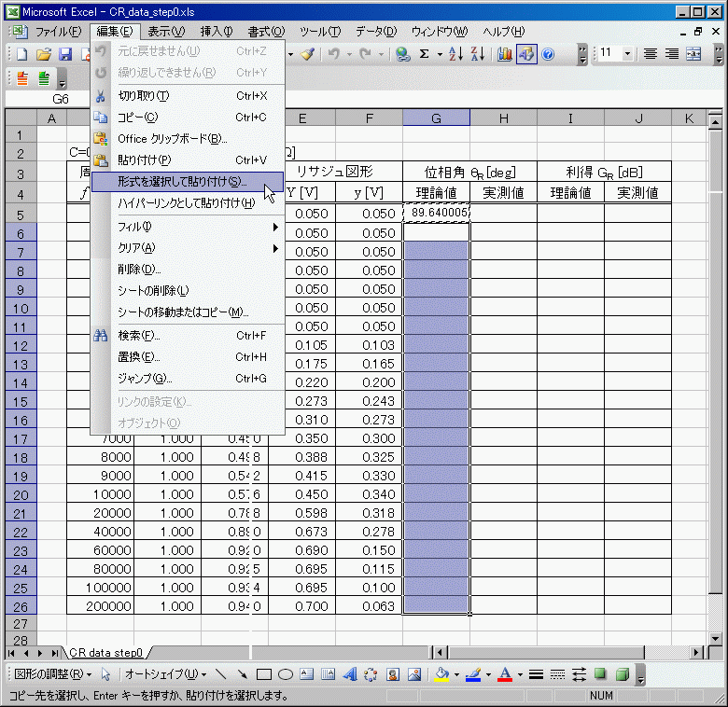
Task: Select the Oval drawing tool
Action: coord(286,674)
